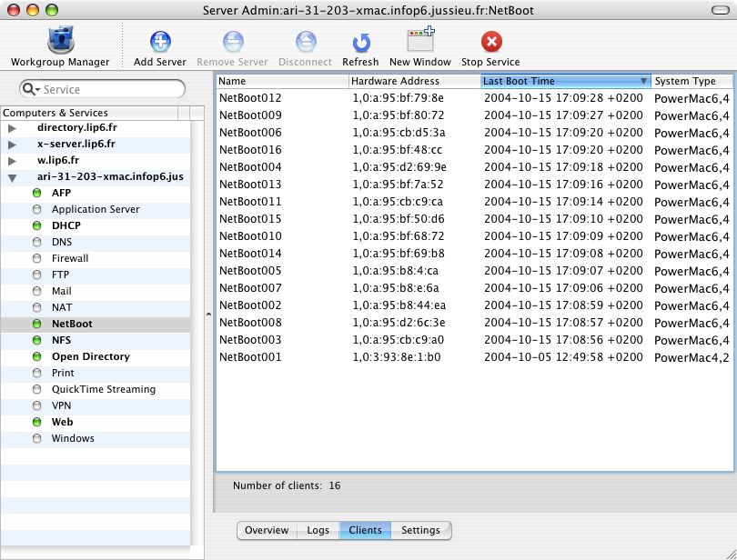Click the magnifier icon in the Service search
The height and width of the screenshot is (560, 737).
(31, 89)
